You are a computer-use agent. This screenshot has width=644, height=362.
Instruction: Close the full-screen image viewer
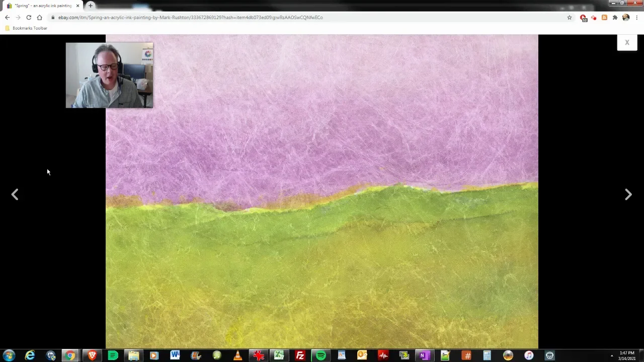coord(627,43)
